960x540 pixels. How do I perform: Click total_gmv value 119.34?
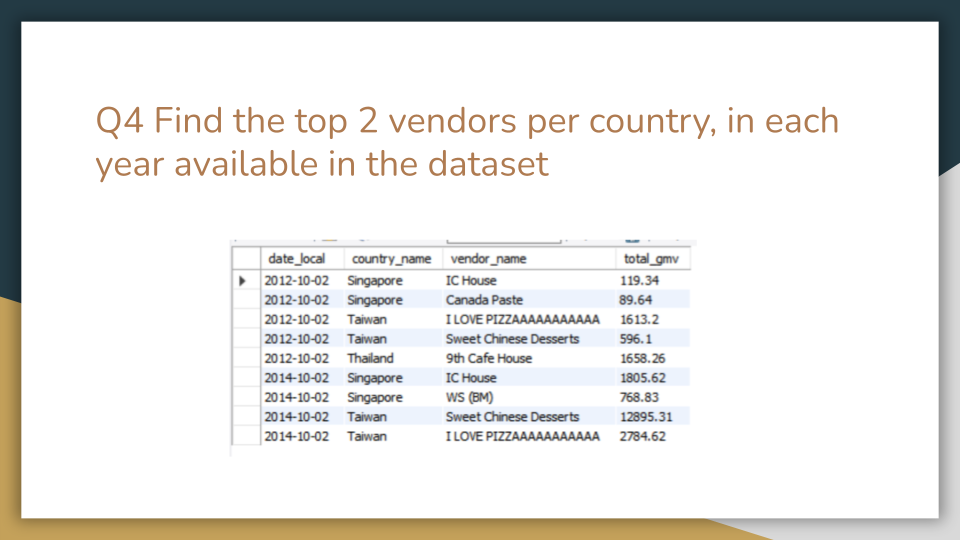[x=639, y=280]
